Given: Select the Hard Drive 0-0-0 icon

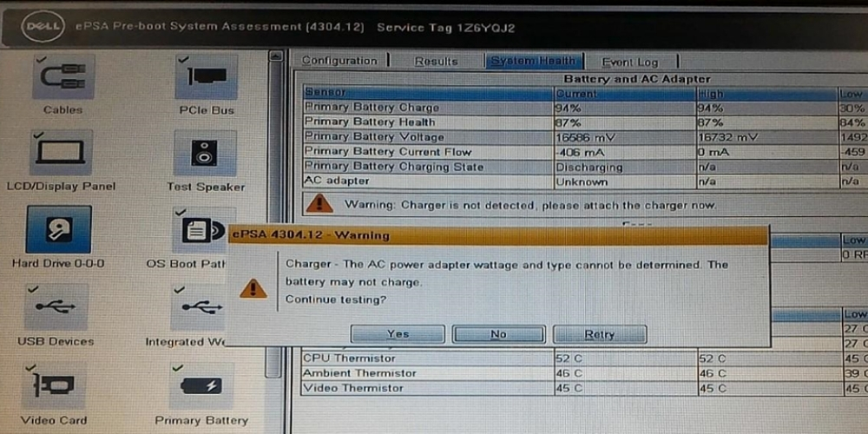Looking at the screenshot, I should 58,229.
